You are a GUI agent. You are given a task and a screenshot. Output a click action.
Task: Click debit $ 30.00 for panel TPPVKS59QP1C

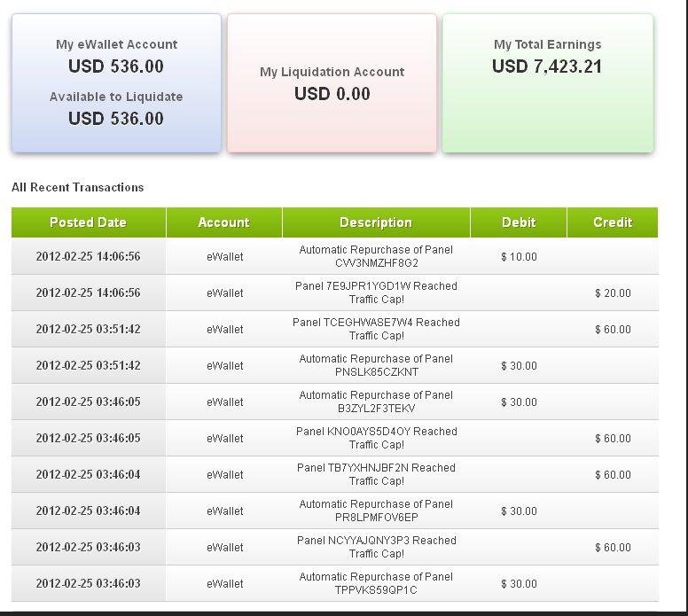pos(519,584)
